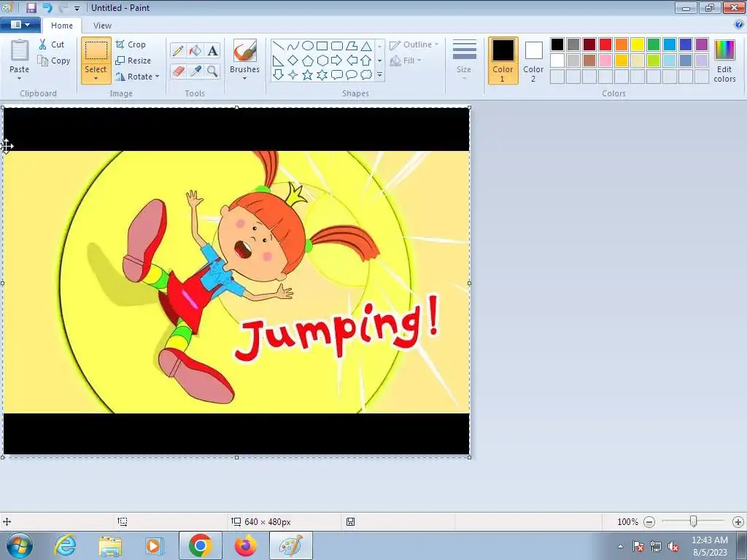
Task: Open Customize Quick Access Toolbar arrow
Action: click(77, 8)
